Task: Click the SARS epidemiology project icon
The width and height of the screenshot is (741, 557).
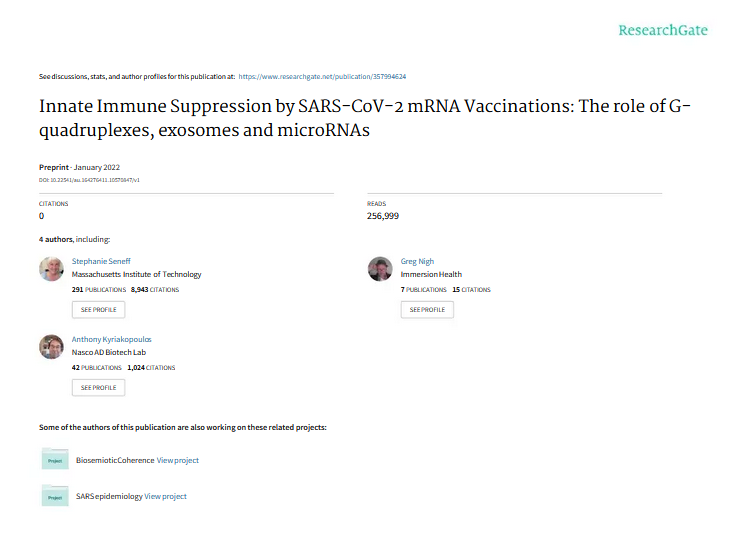Action: (x=54, y=496)
